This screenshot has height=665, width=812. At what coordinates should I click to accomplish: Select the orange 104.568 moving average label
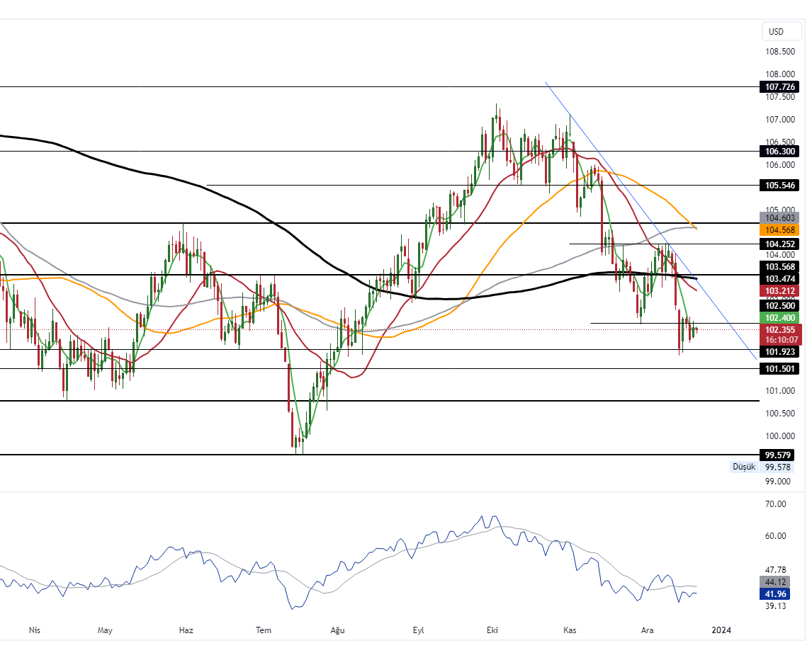pos(779,230)
